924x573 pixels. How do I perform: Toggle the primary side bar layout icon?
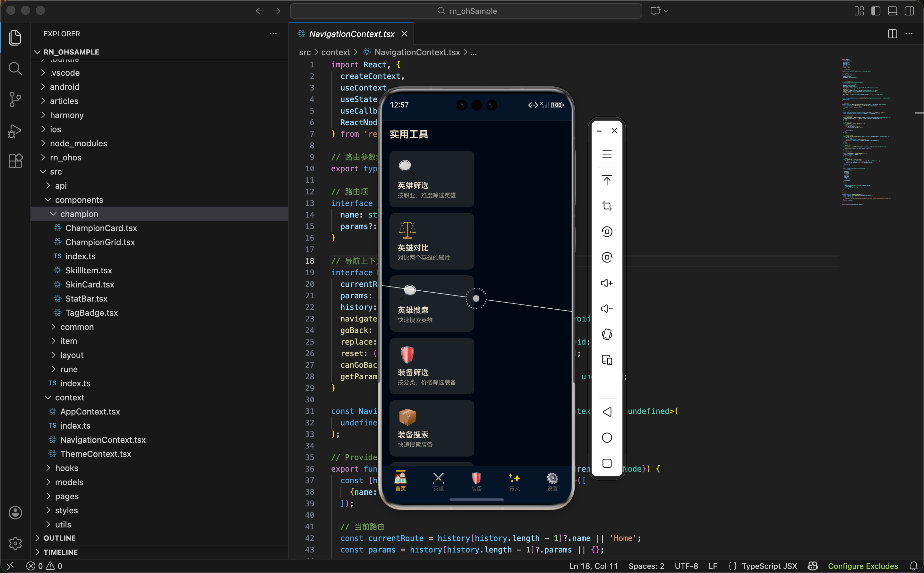(x=876, y=11)
